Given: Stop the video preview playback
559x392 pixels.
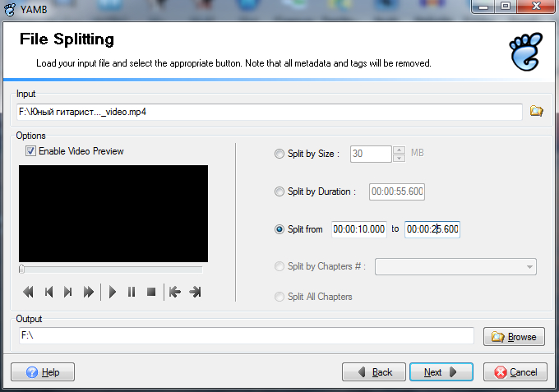Looking at the screenshot, I should coord(151,292).
